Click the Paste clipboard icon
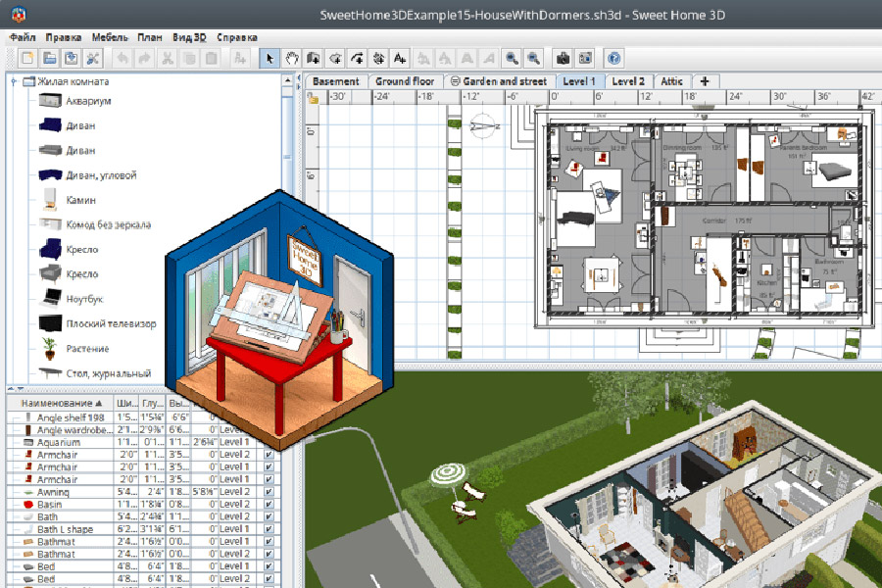The image size is (882, 588). [211, 58]
